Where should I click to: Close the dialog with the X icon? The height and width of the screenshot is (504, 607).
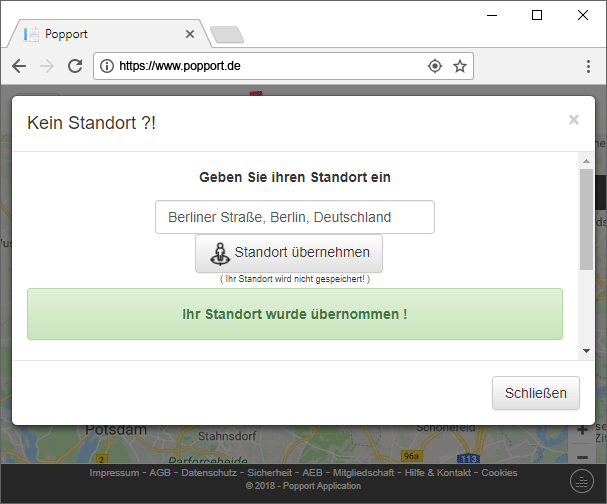(x=573, y=120)
